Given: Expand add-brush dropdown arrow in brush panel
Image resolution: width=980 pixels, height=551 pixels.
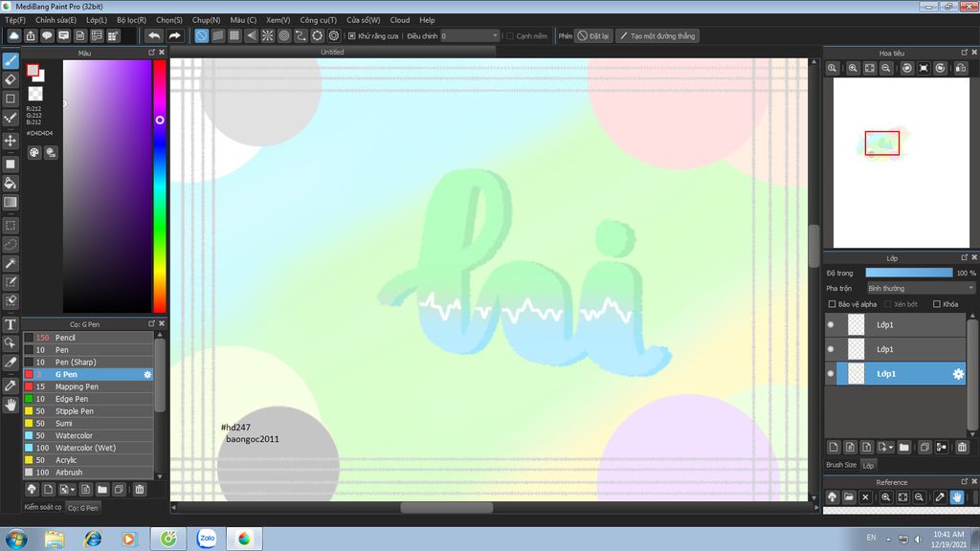Looking at the screenshot, I should (x=73, y=490).
